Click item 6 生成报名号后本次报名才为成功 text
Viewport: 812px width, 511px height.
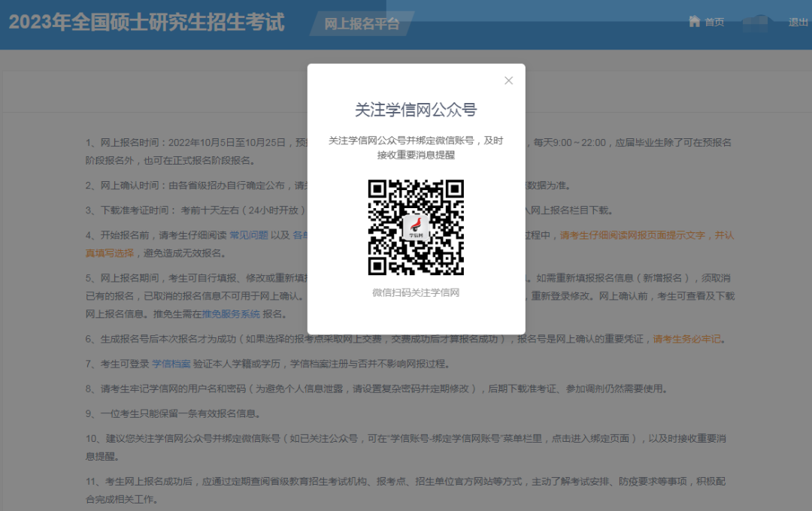click(406, 339)
